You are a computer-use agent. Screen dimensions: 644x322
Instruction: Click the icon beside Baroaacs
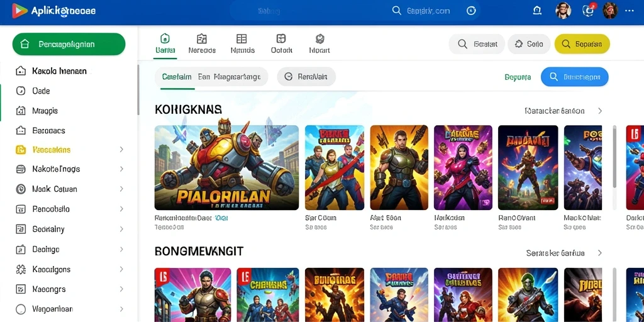(21, 131)
